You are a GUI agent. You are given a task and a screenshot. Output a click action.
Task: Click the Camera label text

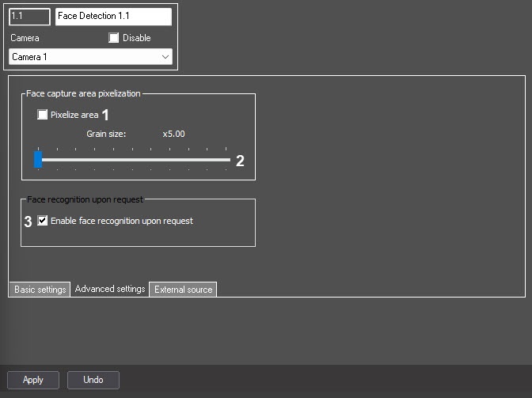click(x=25, y=38)
